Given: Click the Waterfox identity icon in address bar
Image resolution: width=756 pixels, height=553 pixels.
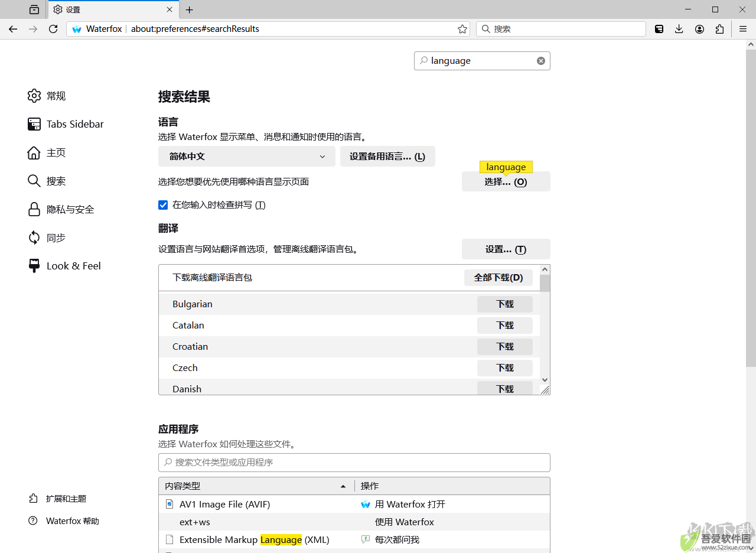Looking at the screenshot, I should pyautogui.click(x=77, y=29).
